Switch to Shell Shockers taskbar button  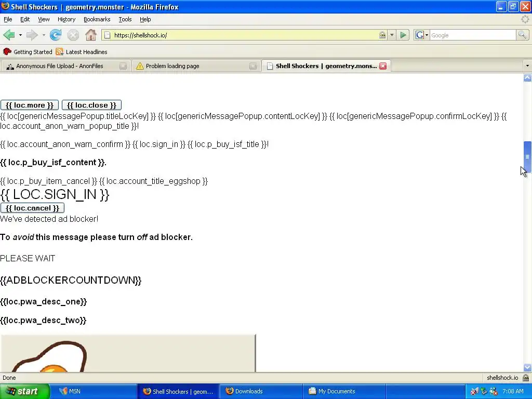point(178,391)
